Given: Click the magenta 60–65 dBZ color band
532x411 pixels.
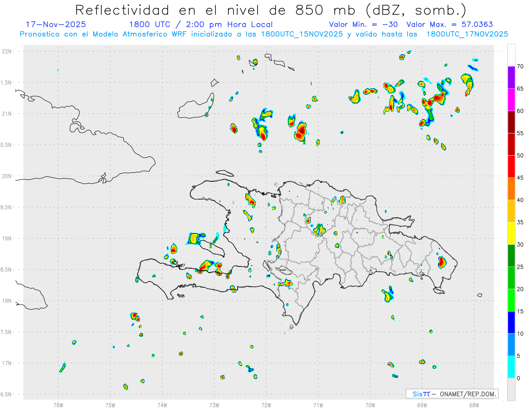Looking at the screenshot, I should (511, 100).
